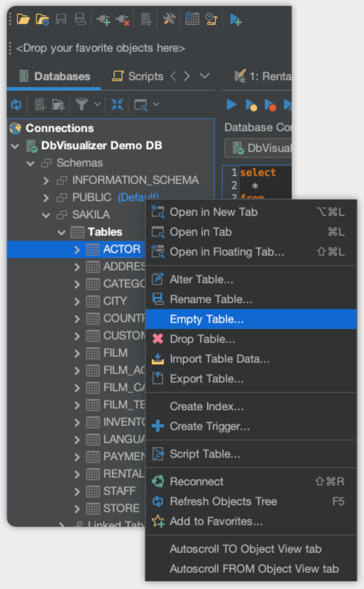Select Refresh Objects Tree menu item
364x589 pixels.
[x=251, y=502]
